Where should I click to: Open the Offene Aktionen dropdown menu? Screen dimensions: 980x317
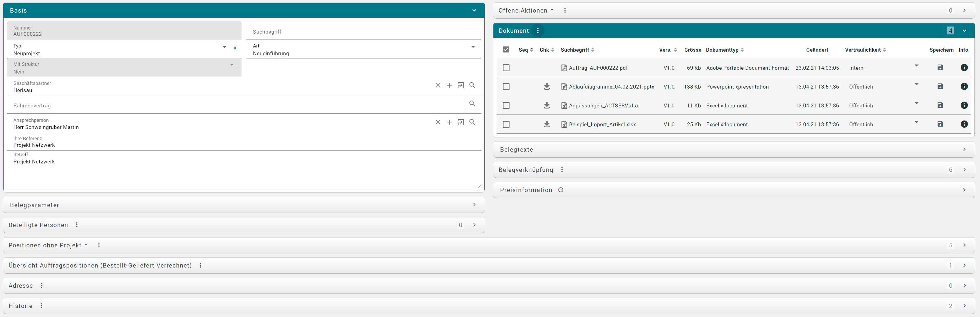[552, 10]
